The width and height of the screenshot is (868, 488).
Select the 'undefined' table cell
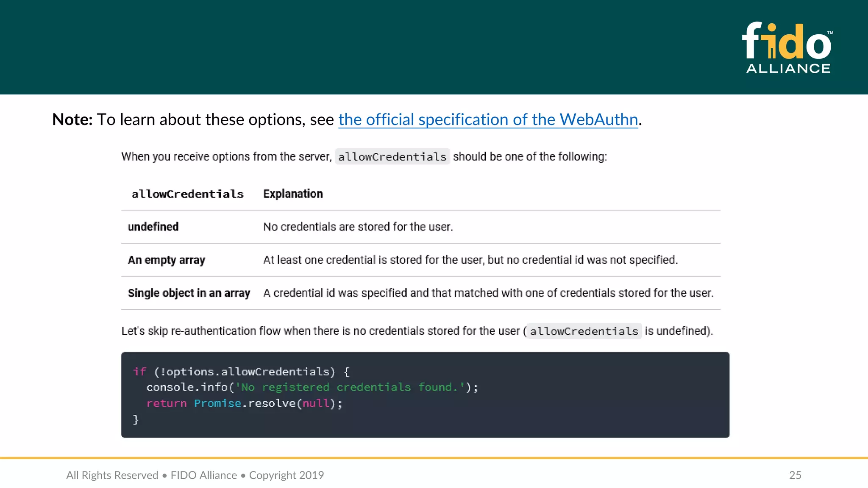(x=153, y=227)
